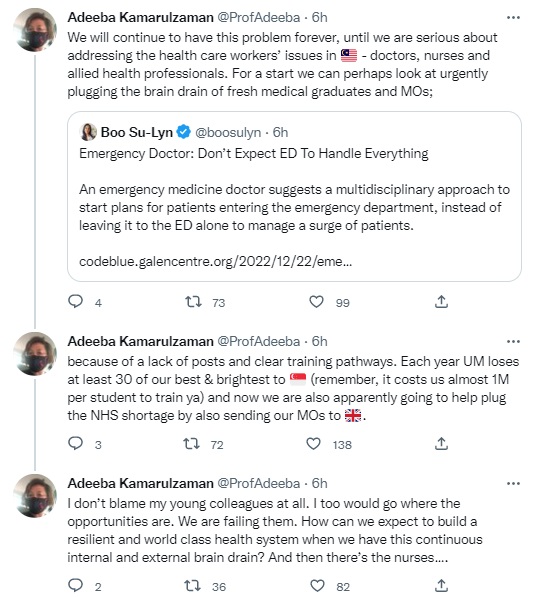Share the second tweet about NHS shortage
Screen dimensions: 537x597
click(441, 443)
